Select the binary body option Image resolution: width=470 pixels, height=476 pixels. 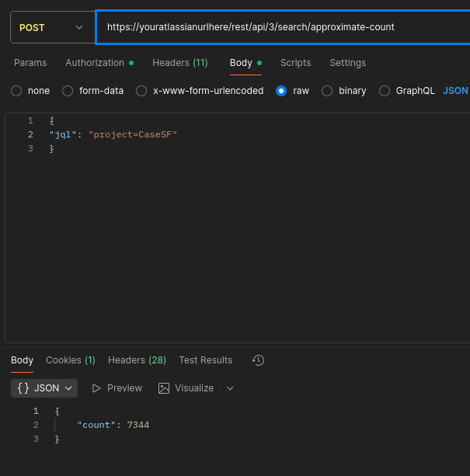pos(327,91)
